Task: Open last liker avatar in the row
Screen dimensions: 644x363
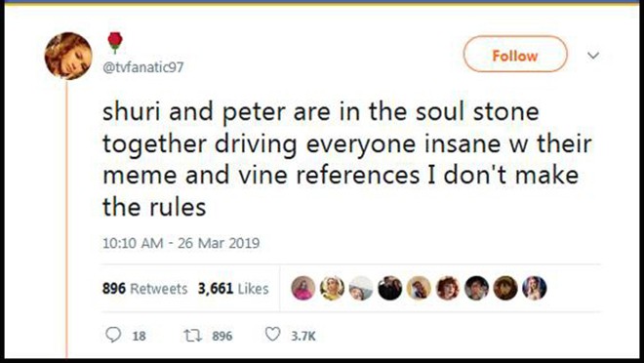Action: point(535,288)
